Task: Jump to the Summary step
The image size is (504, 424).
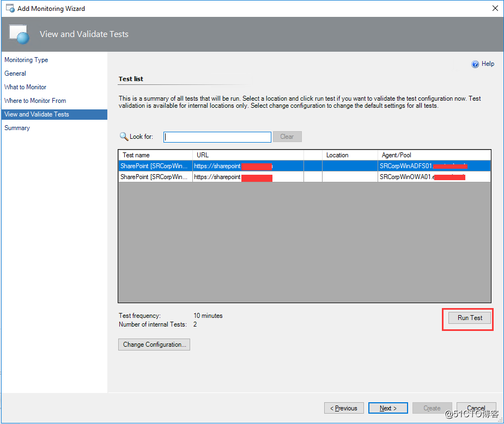Action: [x=17, y=128]
